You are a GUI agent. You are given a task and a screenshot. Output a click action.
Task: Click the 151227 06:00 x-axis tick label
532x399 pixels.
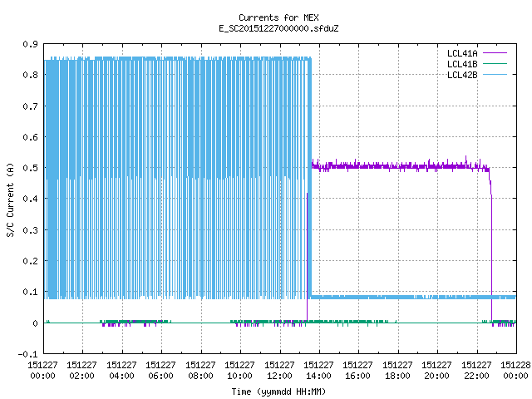tap(160, 371)
